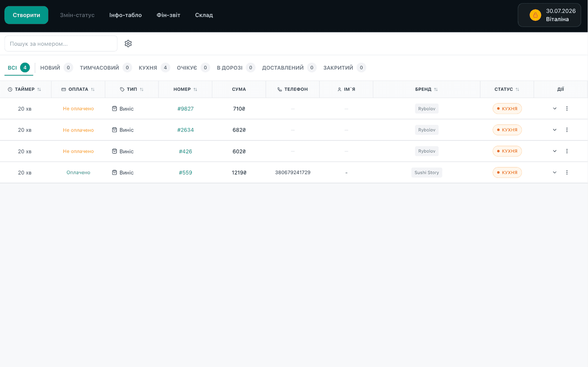588x367 pixels.
Task: Click the tag icon in Тип header
Action: point(122,89)
